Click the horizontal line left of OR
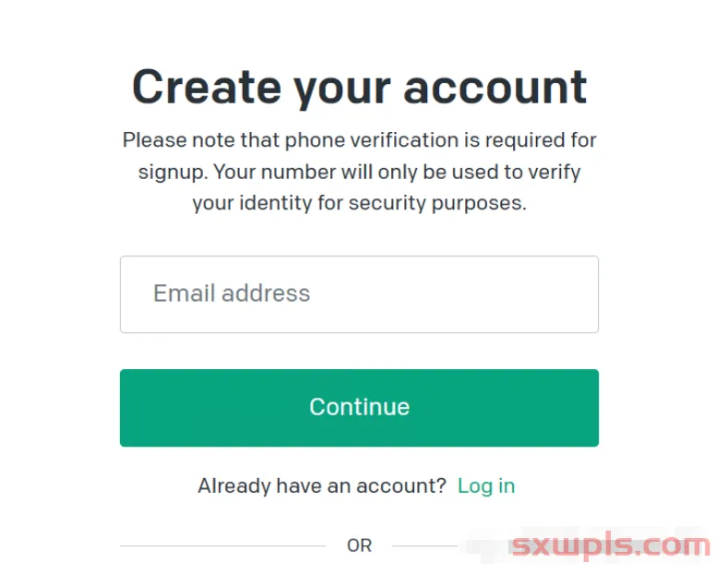The image size is (728, 574). 222,545
